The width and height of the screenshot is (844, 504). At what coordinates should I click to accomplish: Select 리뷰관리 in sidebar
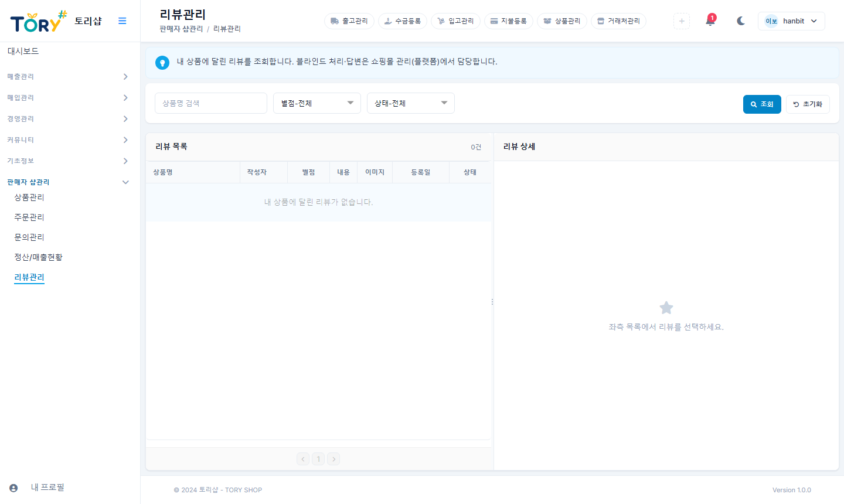pyautogui.click(x=29, y=277)
